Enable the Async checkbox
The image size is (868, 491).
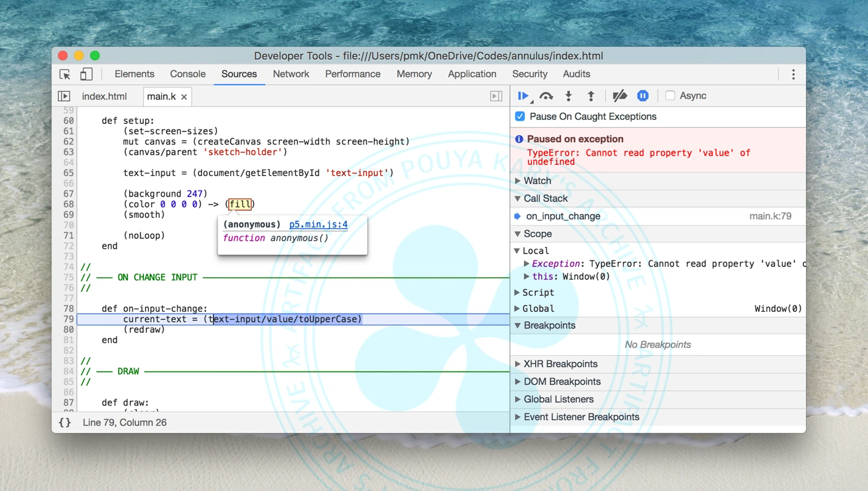(x=670, y=95)
